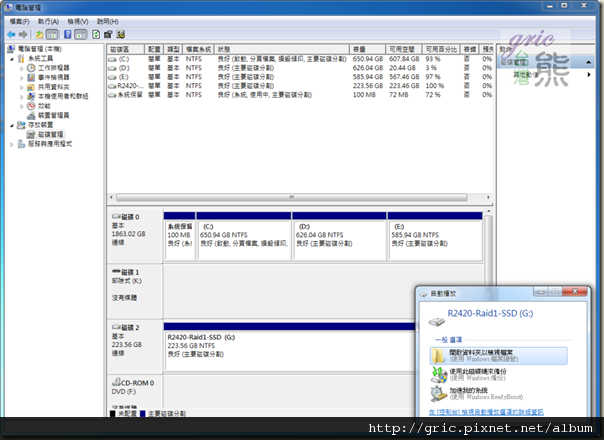Expand the 本機使用者和群組 tree node
The image size is (604, 440).
(x=22, y=97)
